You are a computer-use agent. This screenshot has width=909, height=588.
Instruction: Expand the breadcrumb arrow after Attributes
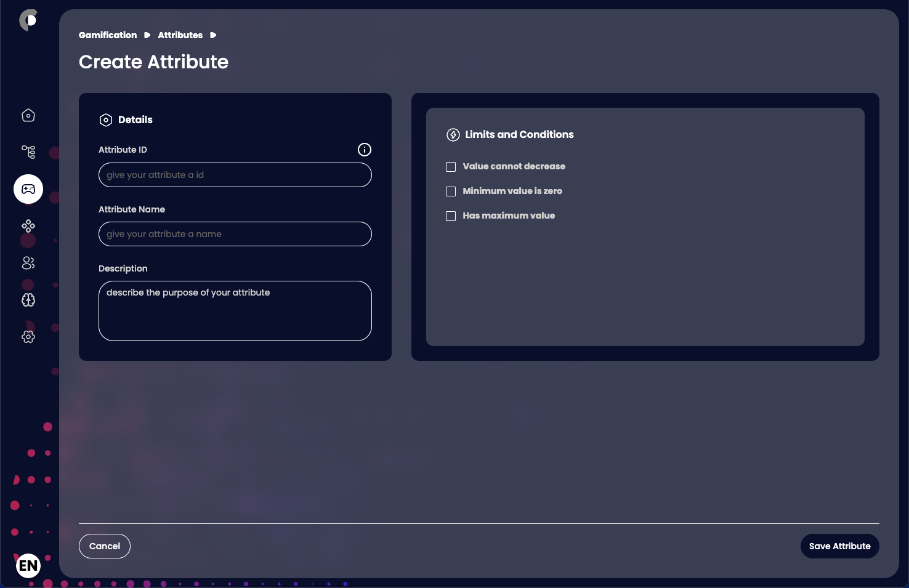point(212,35)
